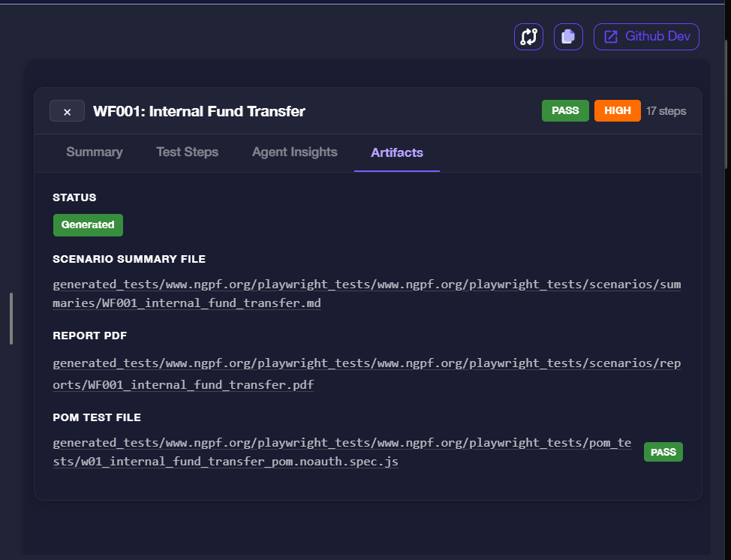The image size is (731, 560).
Task: Click the PASS badge beside the POM test file
Action: point(663,452)
